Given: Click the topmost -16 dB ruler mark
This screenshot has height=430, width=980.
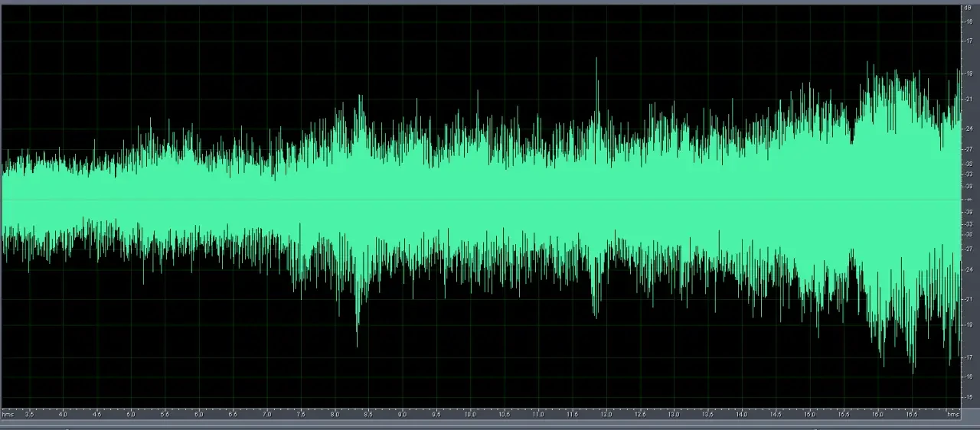Looking at the screenshot, I should coord(969,22).
